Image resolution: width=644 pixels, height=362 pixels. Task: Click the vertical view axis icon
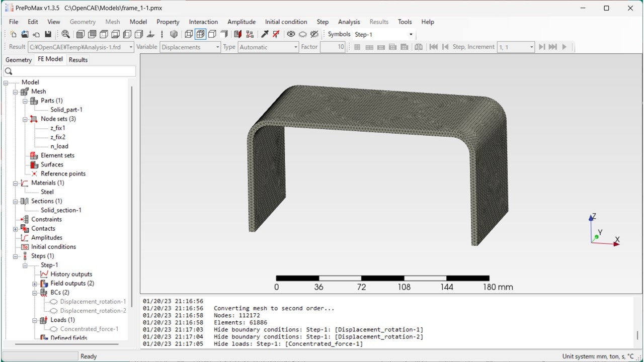click(x=162, y=34)
